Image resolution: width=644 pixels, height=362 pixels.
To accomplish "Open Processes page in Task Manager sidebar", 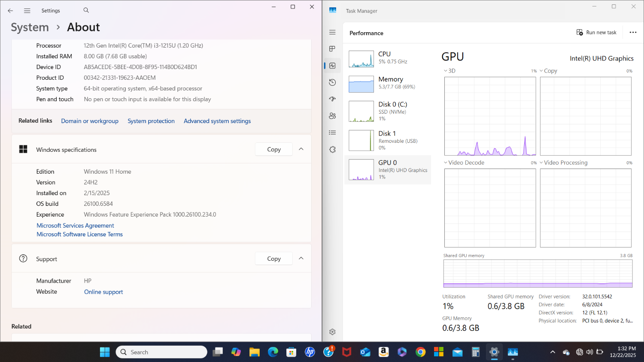I will click(x=332, y=49).
